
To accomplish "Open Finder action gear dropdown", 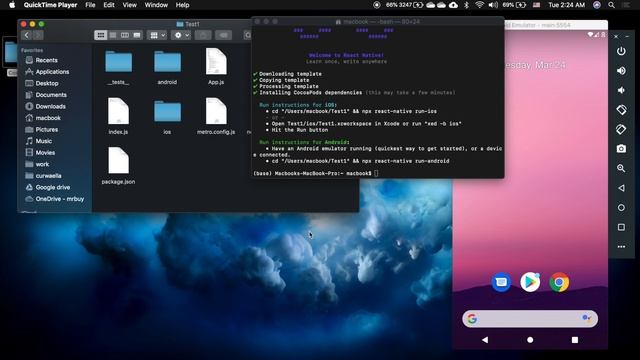I will pos(181,35).
